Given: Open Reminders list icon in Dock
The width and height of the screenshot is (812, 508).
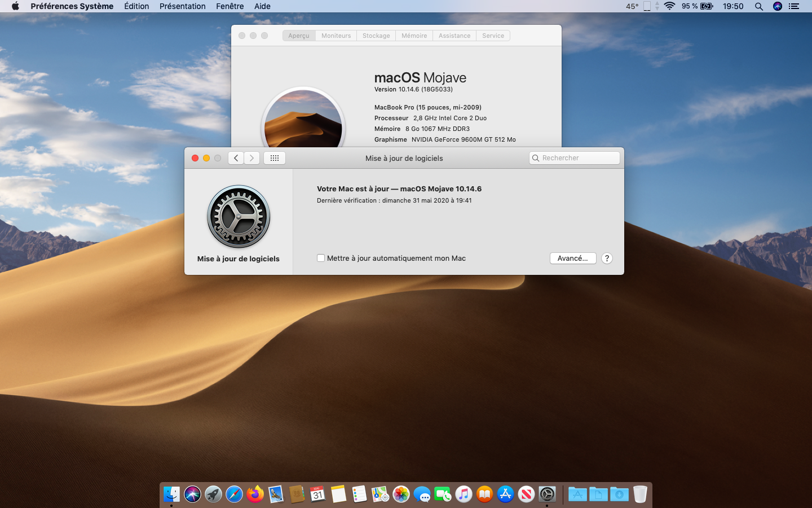Looking at the screenshot, I should coord(359,494).
